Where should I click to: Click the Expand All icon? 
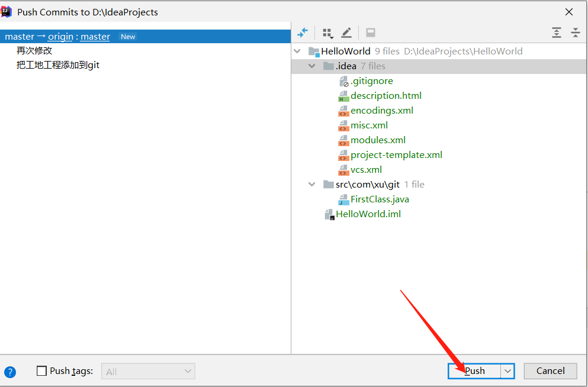click(x=557, y=33)
